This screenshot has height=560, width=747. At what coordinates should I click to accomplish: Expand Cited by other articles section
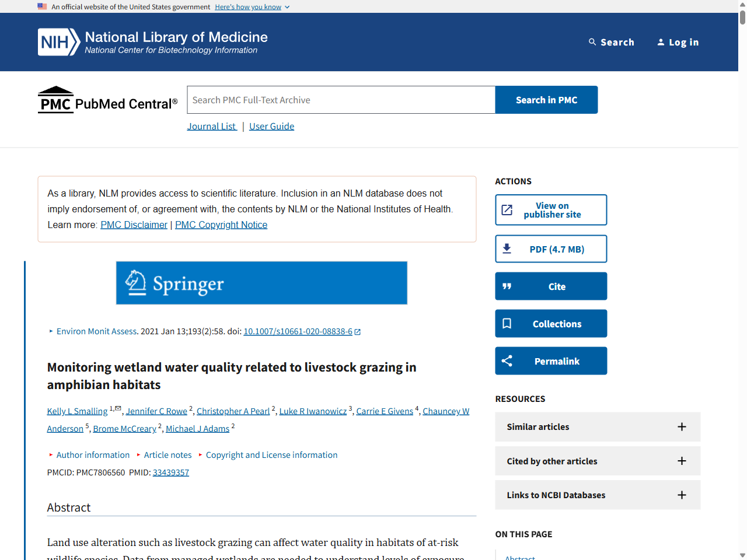pyautogui.click(x=598, y=461)
